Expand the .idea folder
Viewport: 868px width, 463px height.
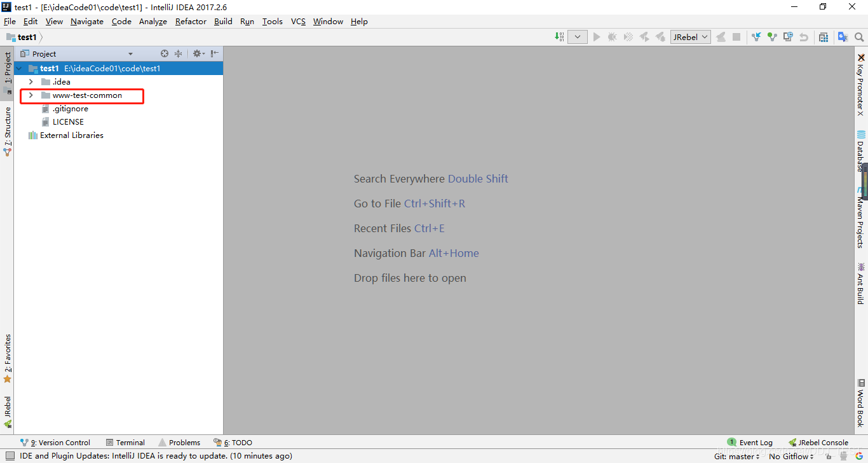coord(31,82)
